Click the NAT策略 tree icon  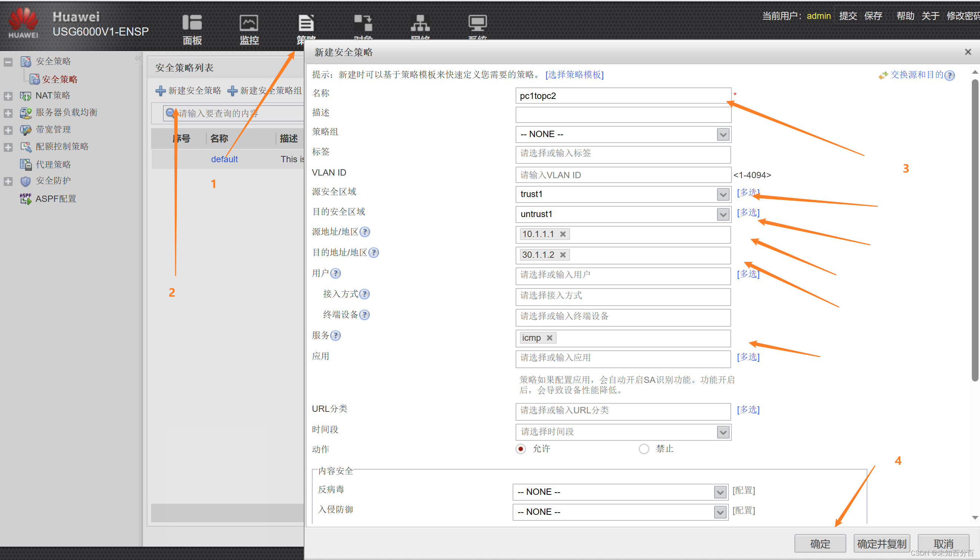click(x=26, y=96)
